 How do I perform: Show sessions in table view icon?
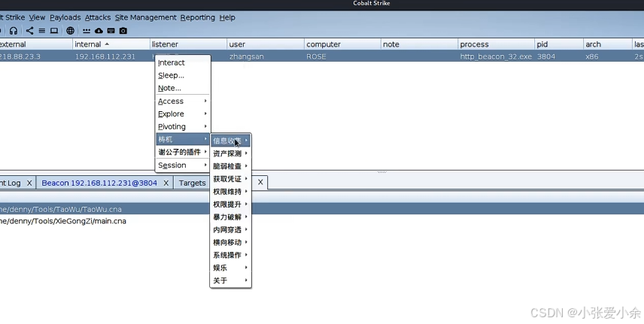tap(42, 31)
